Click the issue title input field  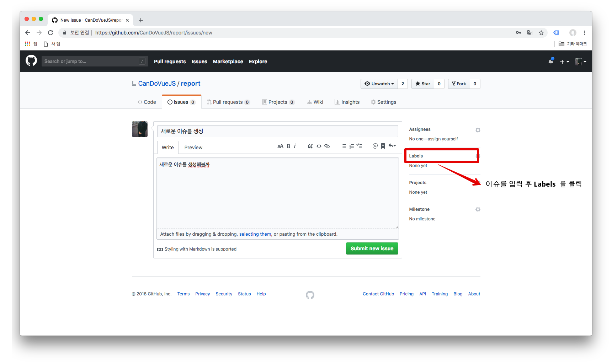(277, 131)
